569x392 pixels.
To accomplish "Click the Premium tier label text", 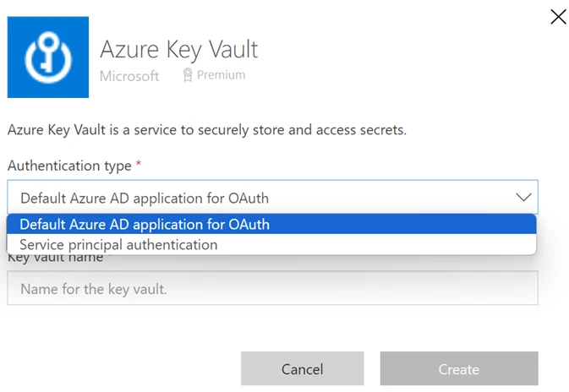I will pyautogui.click(x=221, y=75).
